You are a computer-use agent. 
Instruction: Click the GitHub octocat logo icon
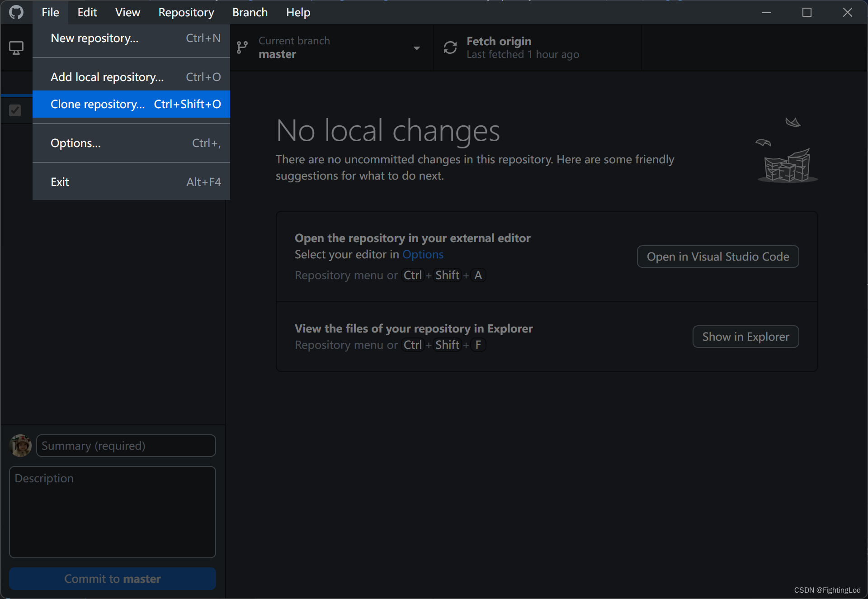(16, 12)
